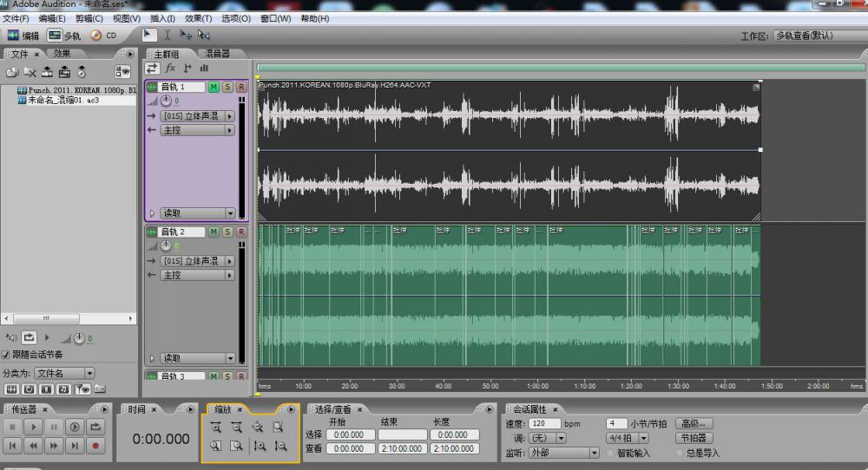Screen dimensions: 868x470
Task: Click the Zoom To Selection icon
Action: (x=278, y=427)
